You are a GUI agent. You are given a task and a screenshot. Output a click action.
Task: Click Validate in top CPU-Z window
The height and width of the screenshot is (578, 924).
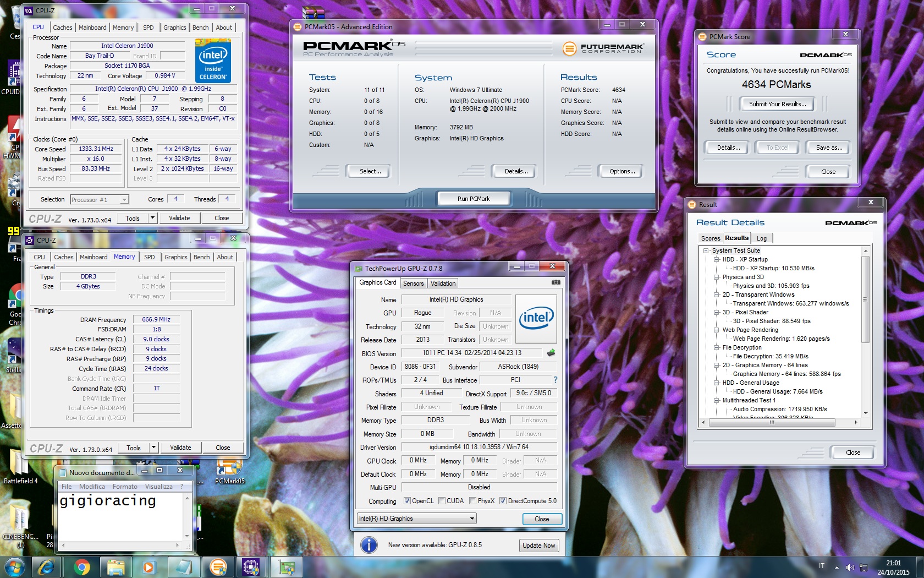pos(179,218)
